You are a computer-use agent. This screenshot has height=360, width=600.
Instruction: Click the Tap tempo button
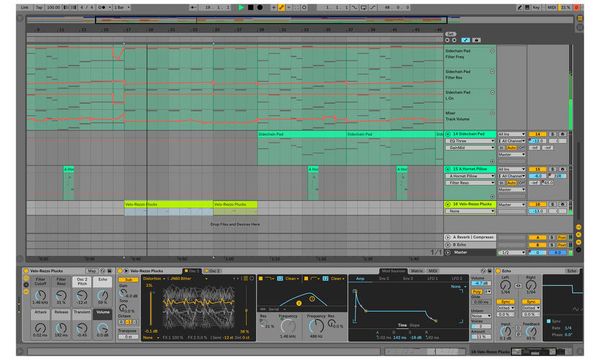[x=39, y=7]
